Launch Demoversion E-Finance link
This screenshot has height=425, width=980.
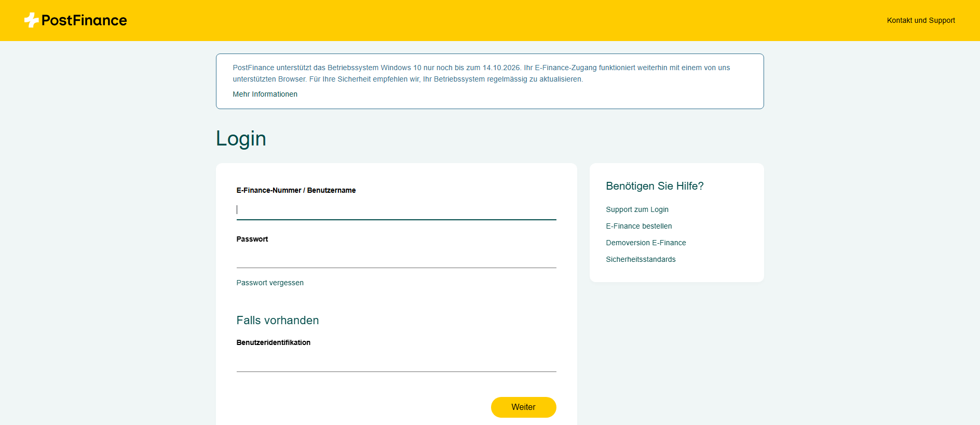pos(646,243)
